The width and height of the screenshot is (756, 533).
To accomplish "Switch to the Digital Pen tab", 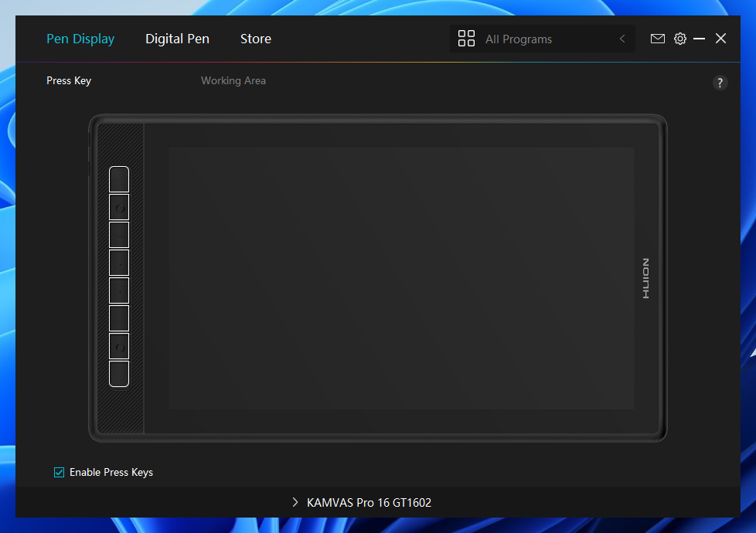I will [x=178, y=39].
